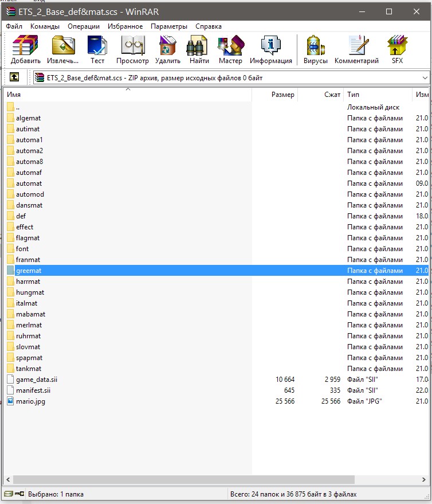Select the automat folder row
This screenshot has width=432, height=504.
tap(217, 183)
